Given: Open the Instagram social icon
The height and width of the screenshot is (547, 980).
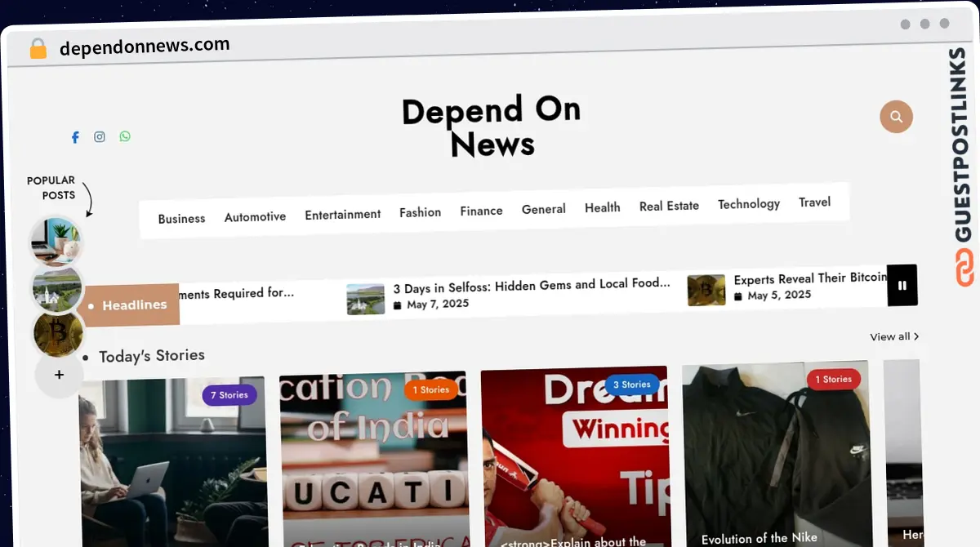Looking at the screenshot, I should pos(100,137).
